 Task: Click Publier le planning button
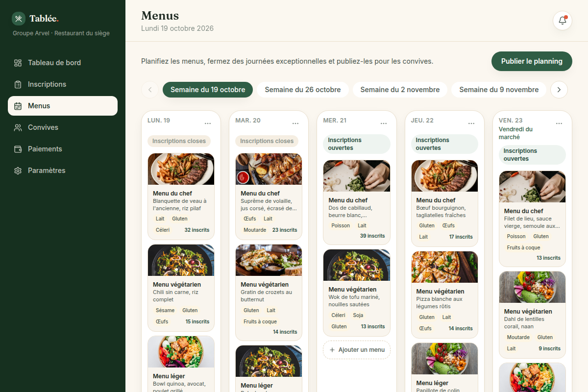pos(532,61)
